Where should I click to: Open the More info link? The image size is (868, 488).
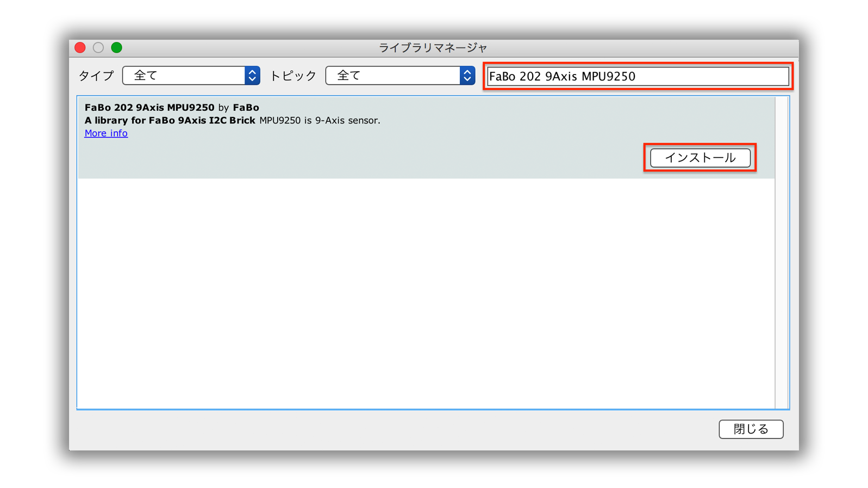coord(106,133)
